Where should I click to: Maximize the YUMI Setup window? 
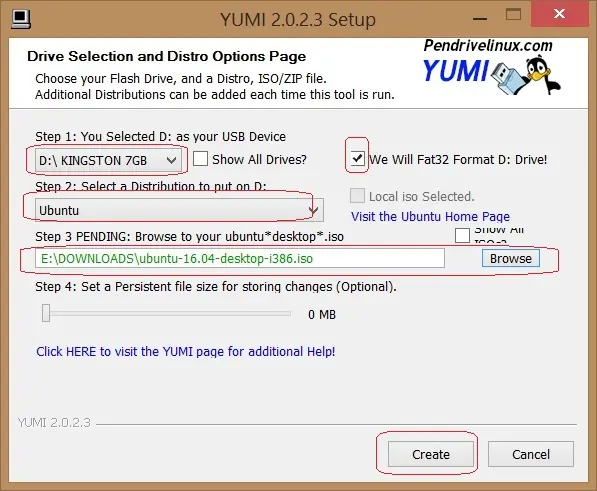click(513, 14)
